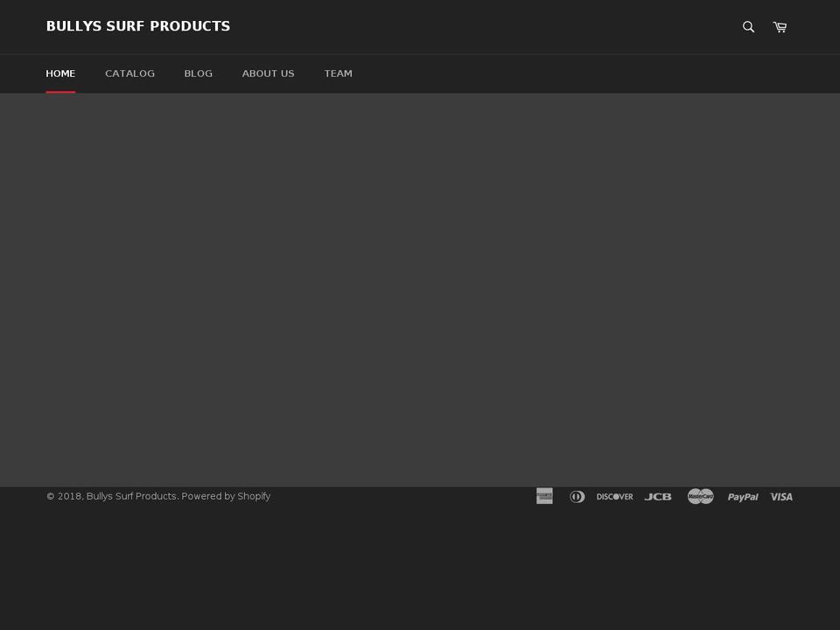Click the JCB payment icon
Viewport: 840px width, 630px height.
[x=658, y=497]
